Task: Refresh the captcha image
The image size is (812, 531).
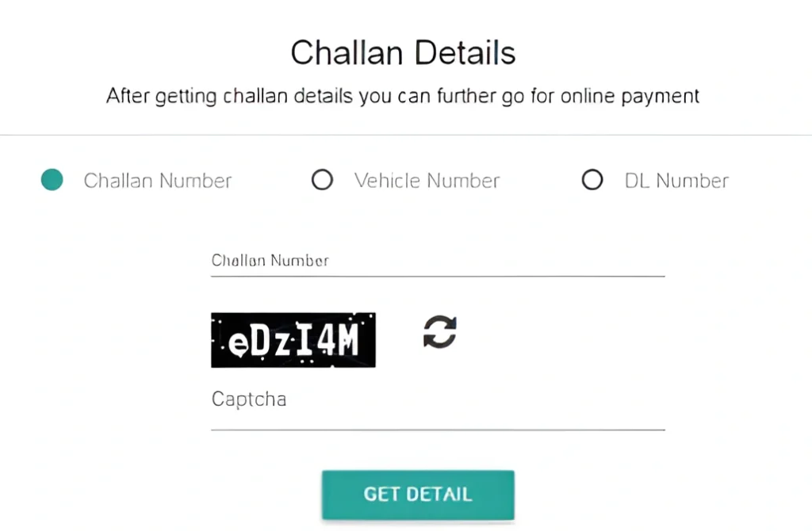Action: click(439, 331)
